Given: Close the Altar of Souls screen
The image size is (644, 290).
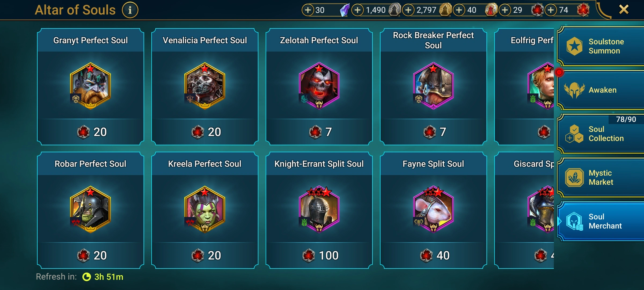Looking at the screenshot, I should (624, 10).
